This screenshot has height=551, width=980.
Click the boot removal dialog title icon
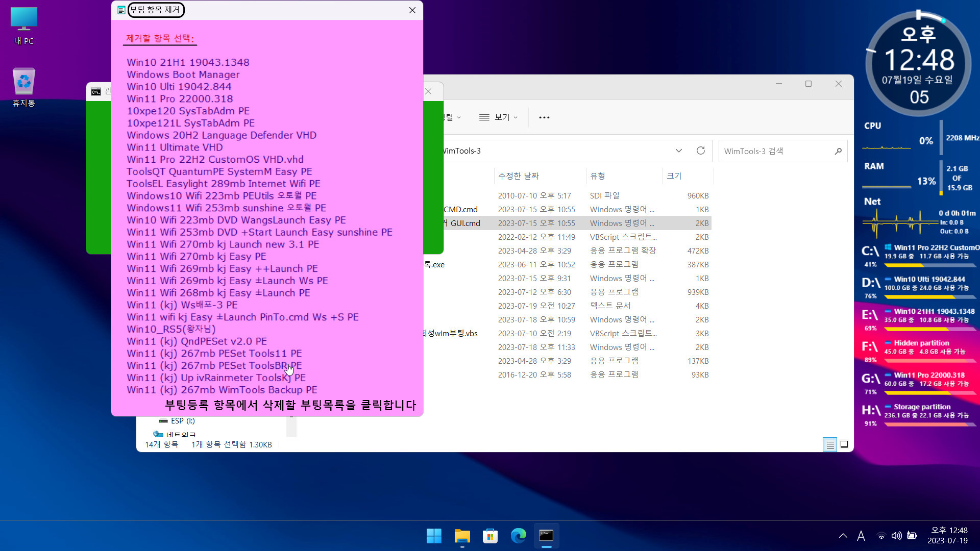click(x=121, y=10)
